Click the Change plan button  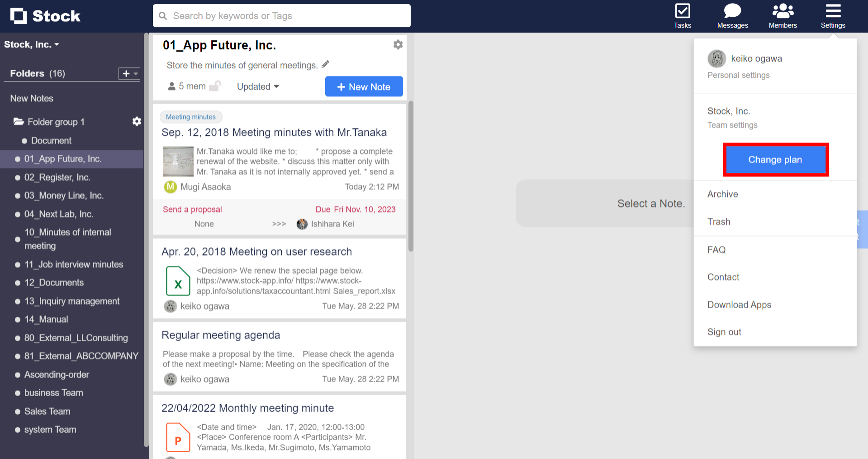(x=775, y=159)
